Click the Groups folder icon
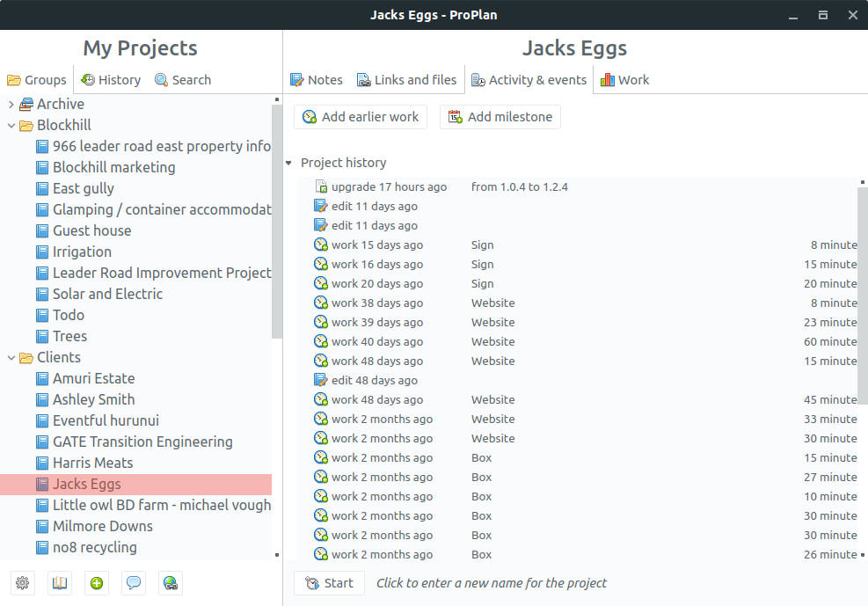Screen dimensions: 868x606 [x=16, y=79]
